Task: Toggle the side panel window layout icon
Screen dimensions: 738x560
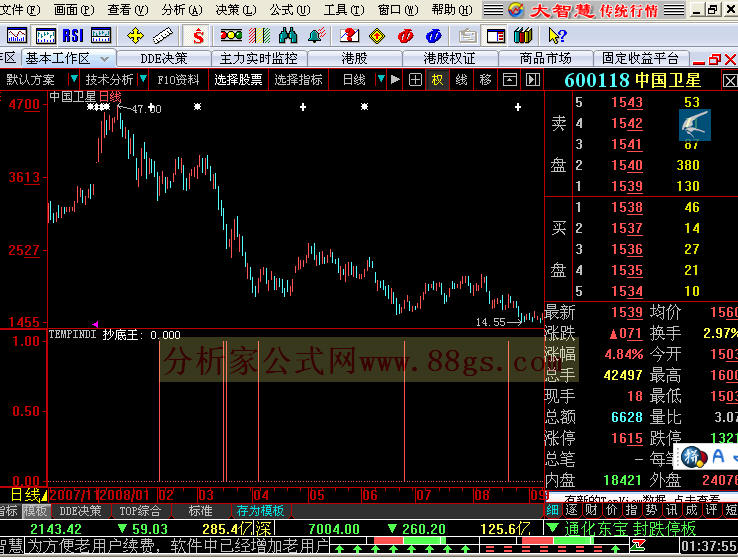Action: (x=496, y=36)
